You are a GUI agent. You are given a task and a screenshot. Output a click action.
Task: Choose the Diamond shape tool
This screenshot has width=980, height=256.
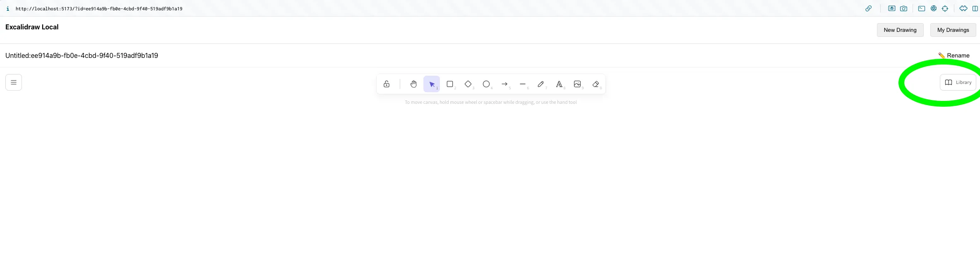coord(468,84)
